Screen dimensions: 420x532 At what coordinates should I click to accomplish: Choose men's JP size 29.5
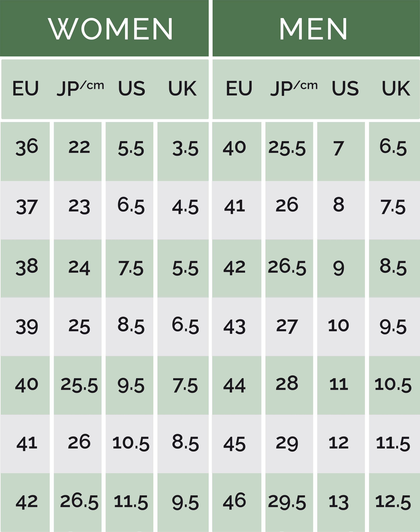point(287,502)
